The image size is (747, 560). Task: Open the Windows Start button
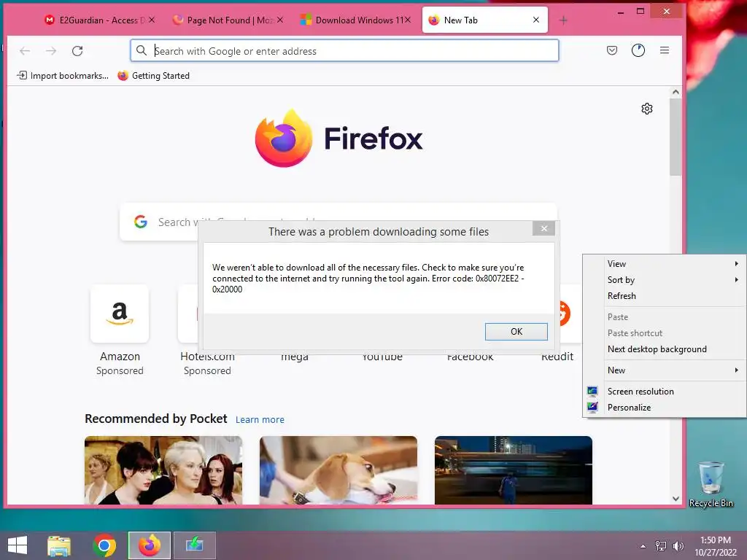[x=18, y=545]
